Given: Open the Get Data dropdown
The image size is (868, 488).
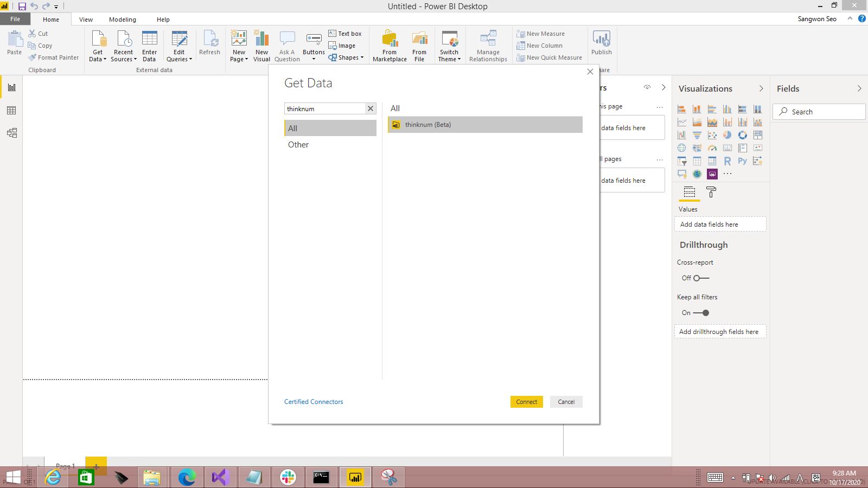Looking at the screenshot, I should (98, 56).
